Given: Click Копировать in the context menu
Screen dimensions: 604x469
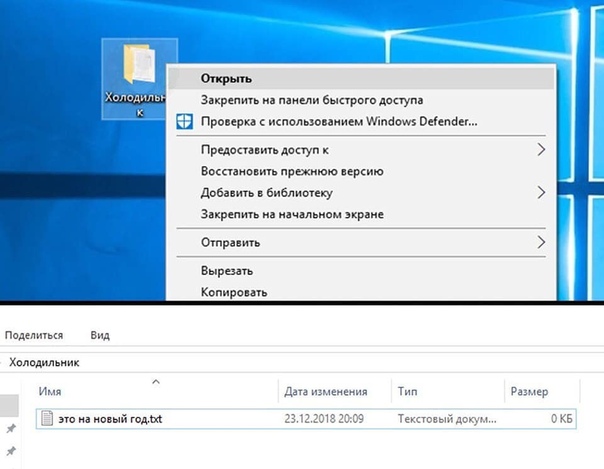Looking at the screenshot, I should [x=234, y=293].
